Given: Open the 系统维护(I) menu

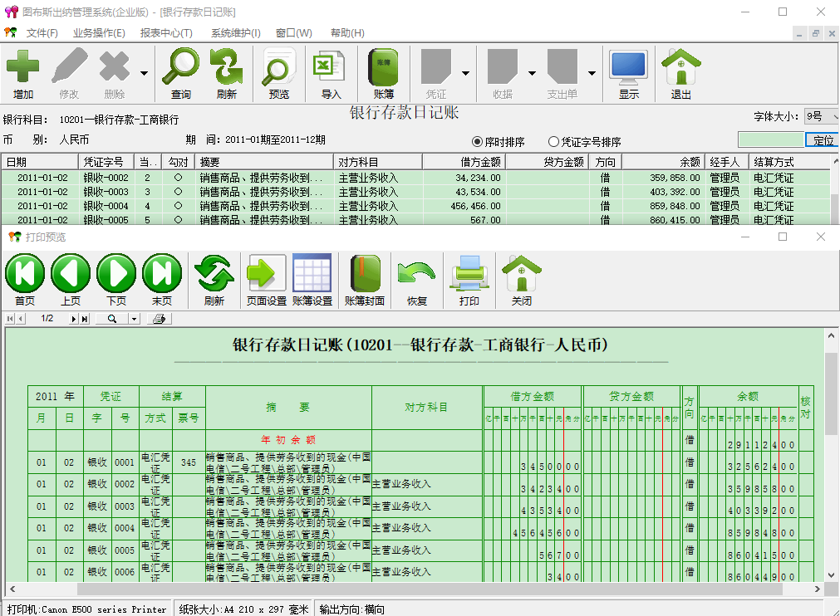Looking at the screenshot, I should (x=235, y=33).
